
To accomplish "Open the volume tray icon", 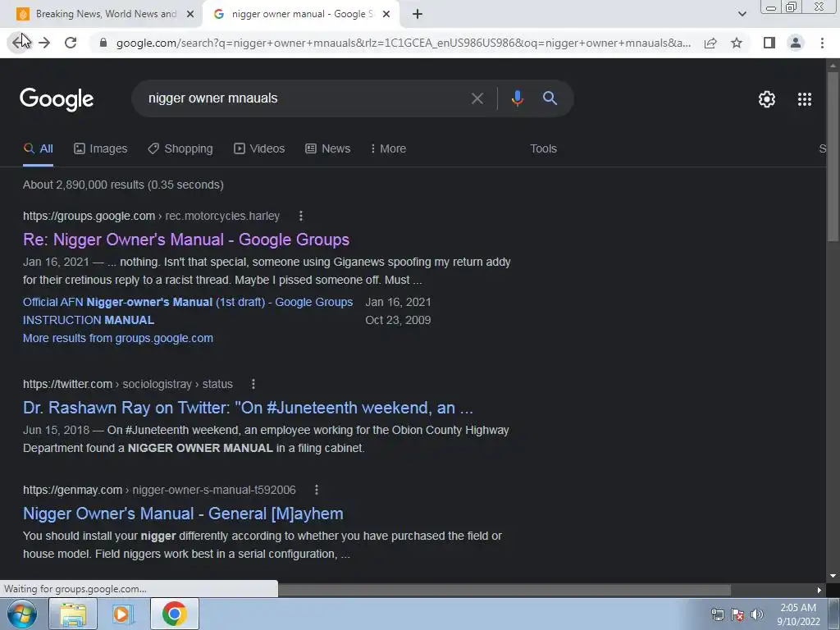I will [x=757, y=614].
